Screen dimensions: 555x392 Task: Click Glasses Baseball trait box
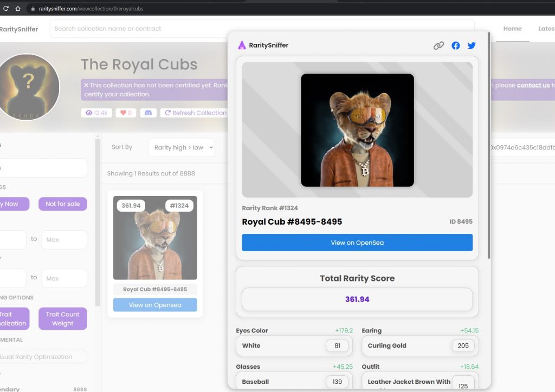pos(294,381)
